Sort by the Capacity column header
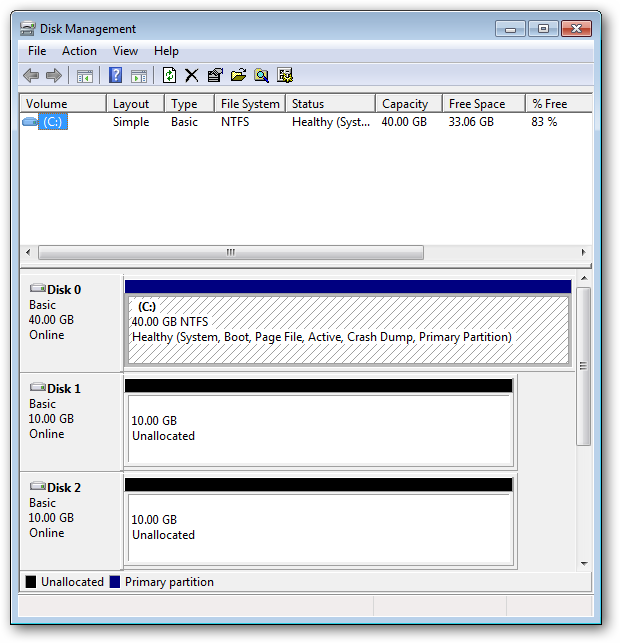The height and width of the screenshot is (643, 620). pos(409,104)
